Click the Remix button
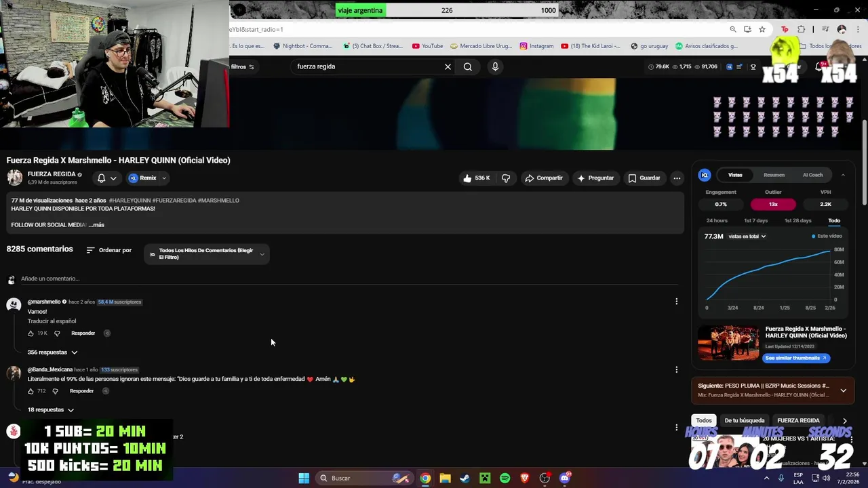 click(143, 178)
